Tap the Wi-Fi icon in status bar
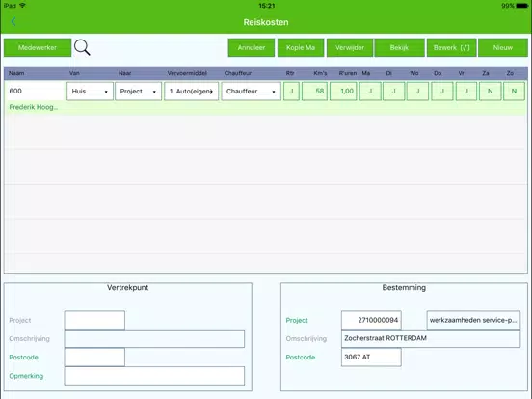The image size is (532, 399). pyautogui.click(x=23, y=6)
